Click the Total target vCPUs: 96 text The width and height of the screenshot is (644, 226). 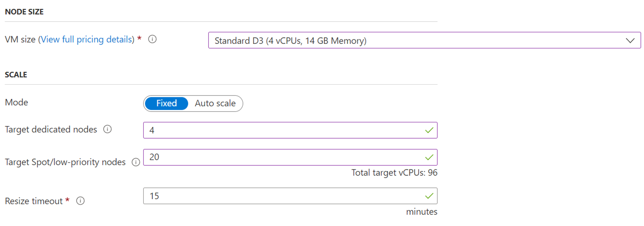(x=394, y=173)
